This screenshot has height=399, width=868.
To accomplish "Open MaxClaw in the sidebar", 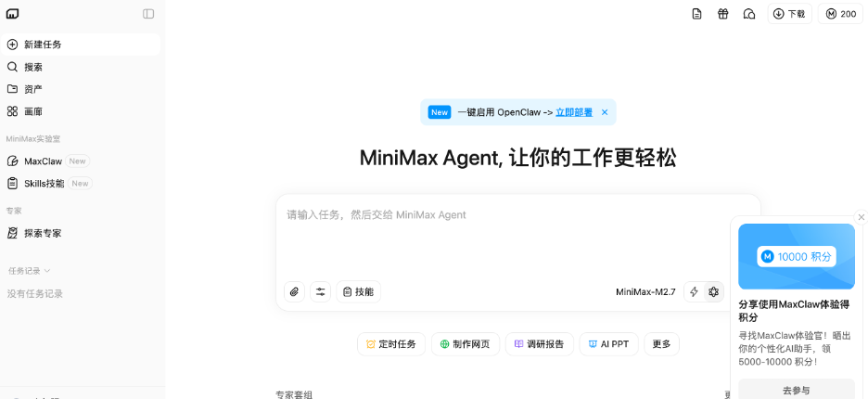I will click(x=81, y=161).
